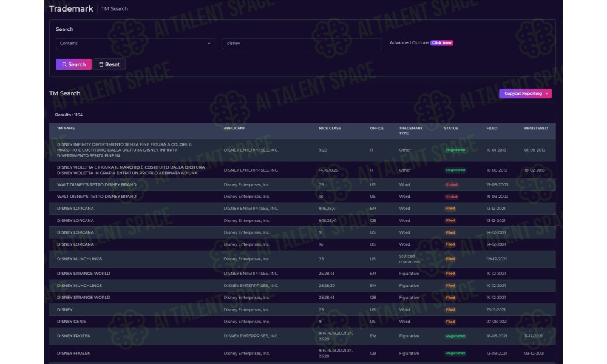Click filed date 16-01-2013

pos(497,150)
